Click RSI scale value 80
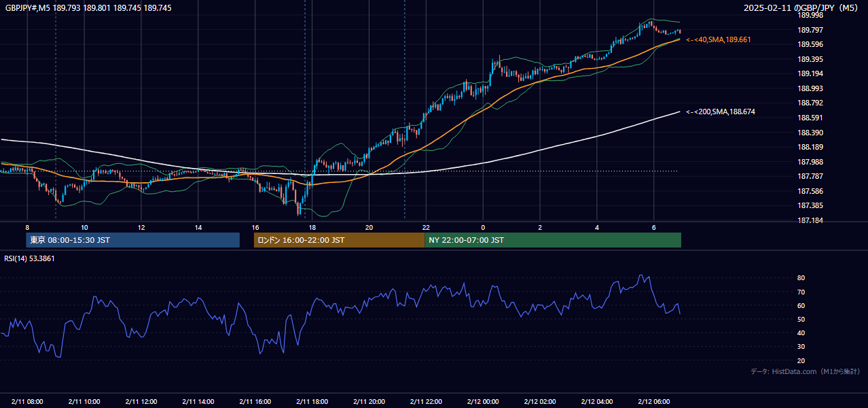This screenshot has width=868, height=408. point(801,278)
